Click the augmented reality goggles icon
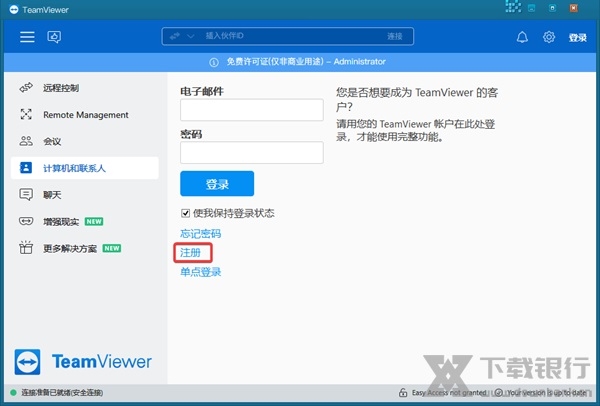 coord(26,221)
